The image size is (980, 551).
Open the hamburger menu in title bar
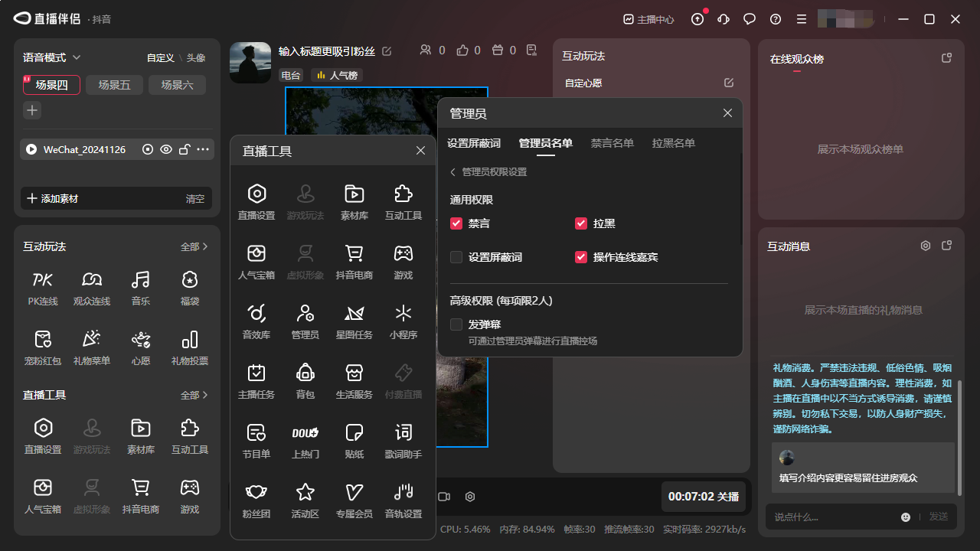[x=802, y=19]
